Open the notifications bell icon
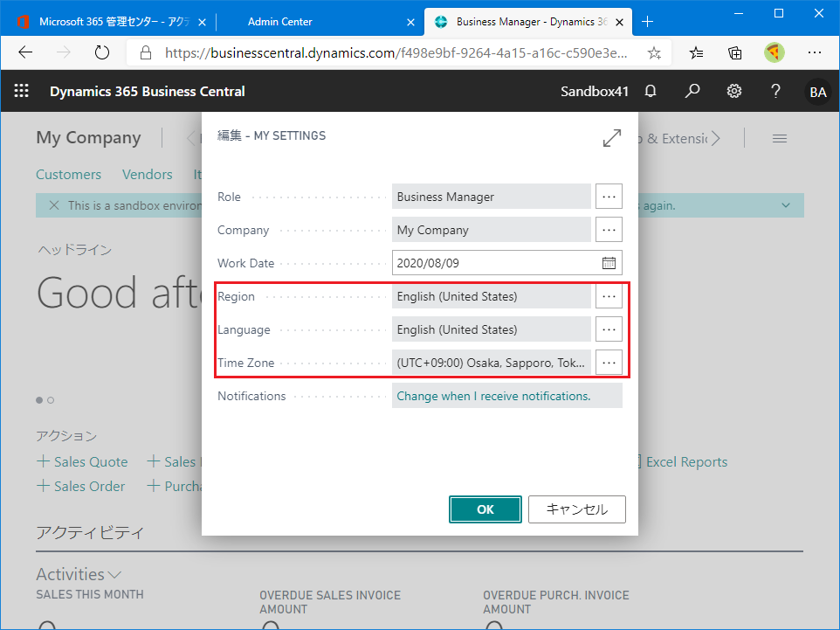The height and width of the screenshot is (630, 840). point(651,91)
